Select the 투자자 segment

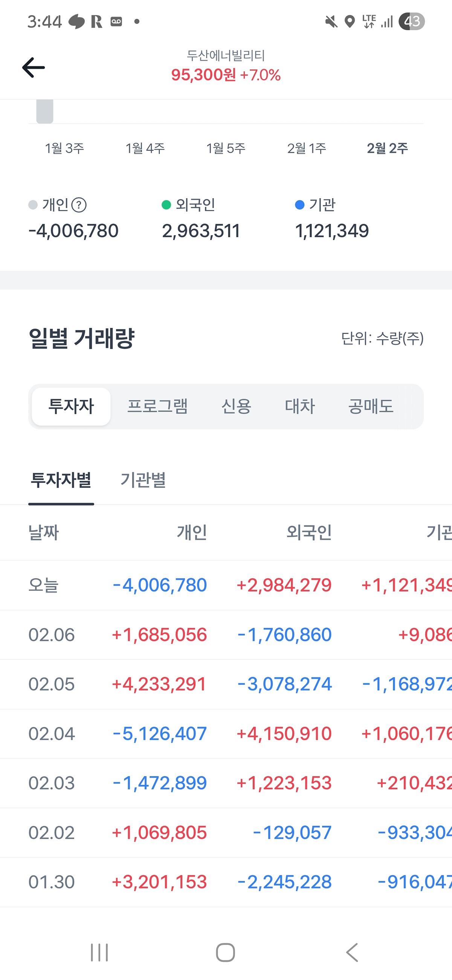(x=71, y=406)
